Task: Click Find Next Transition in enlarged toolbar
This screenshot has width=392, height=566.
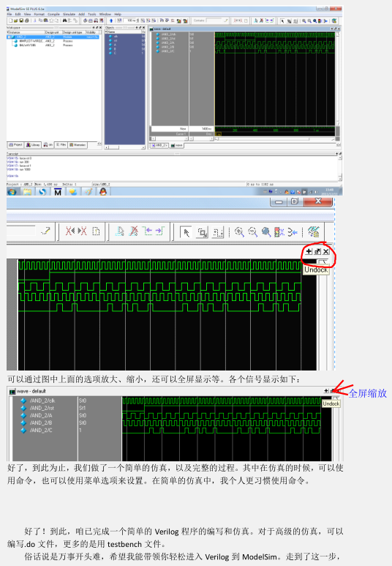Action: [159, 231]
